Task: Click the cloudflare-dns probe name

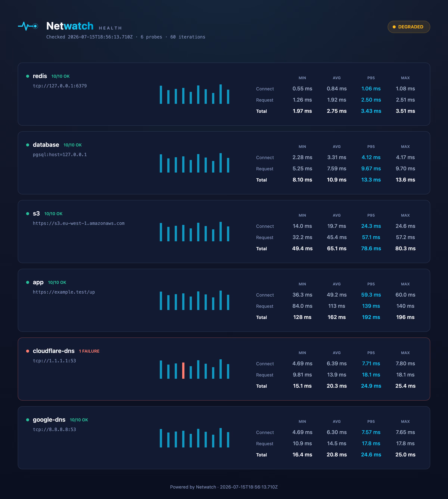Action: pyautogui.click(x=54, y=351)
